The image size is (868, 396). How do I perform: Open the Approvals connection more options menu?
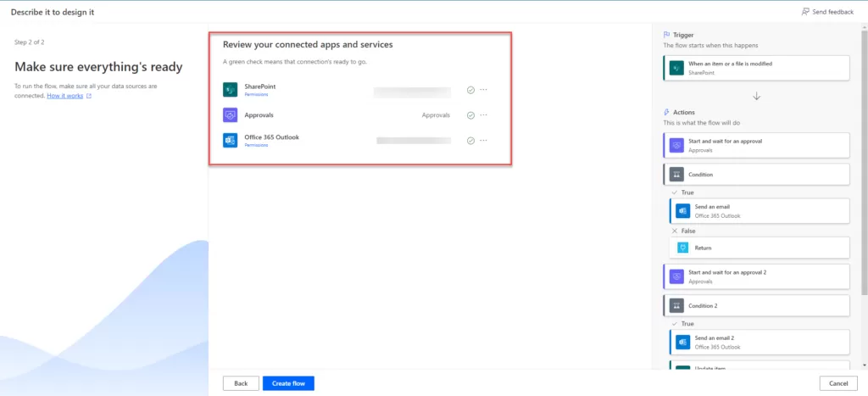click(x=484, y=115)
